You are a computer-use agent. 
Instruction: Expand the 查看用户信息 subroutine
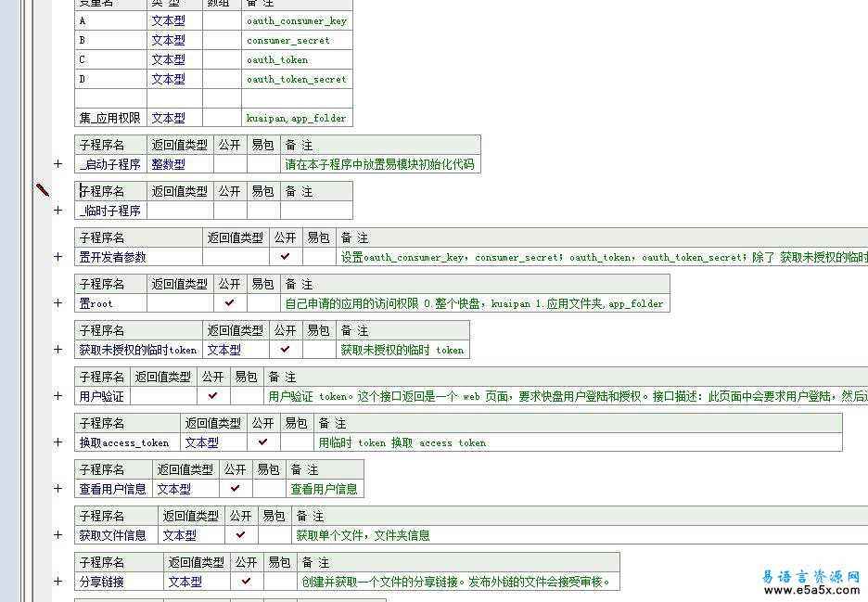58,489
